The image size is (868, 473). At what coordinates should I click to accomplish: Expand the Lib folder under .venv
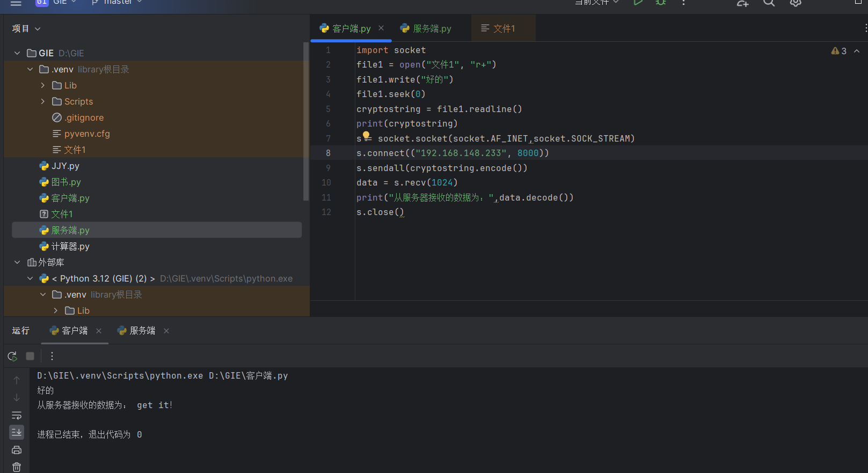pyautogui.click(x=43, y=85)
